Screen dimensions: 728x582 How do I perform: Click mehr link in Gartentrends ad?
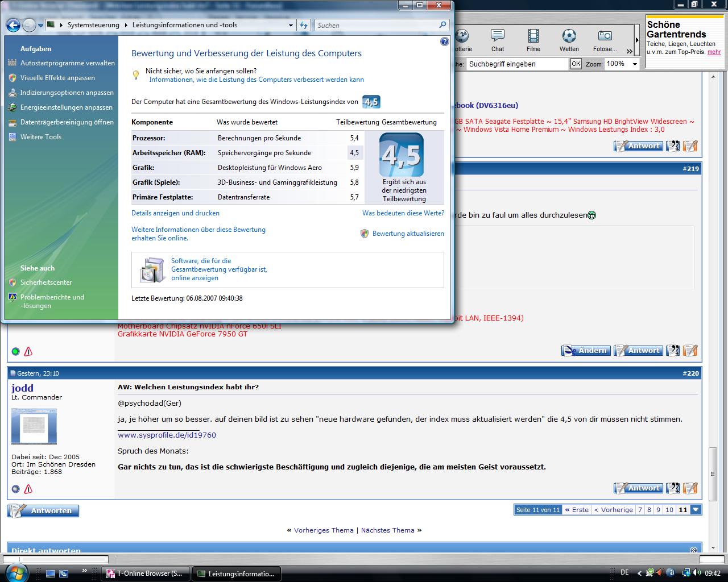[714, 52]
